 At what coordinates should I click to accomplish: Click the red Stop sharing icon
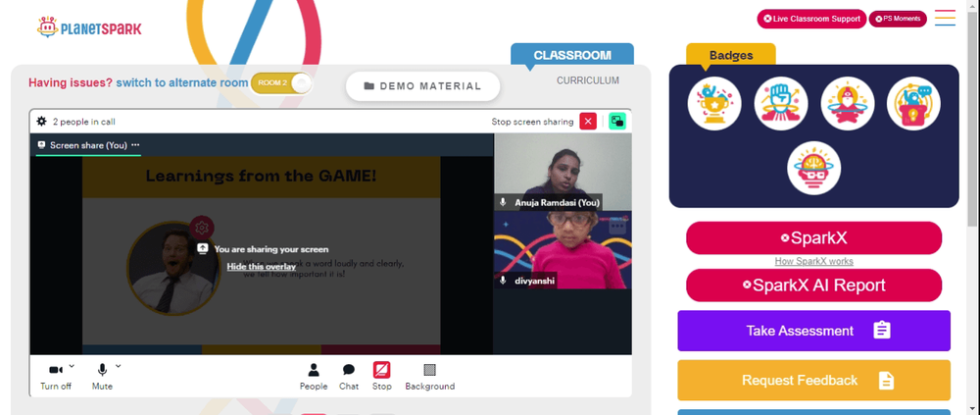coord(382,370)
